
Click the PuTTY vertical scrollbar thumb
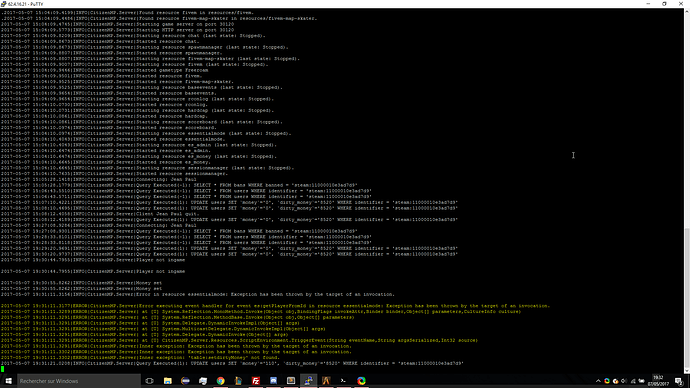coord(687,298)
